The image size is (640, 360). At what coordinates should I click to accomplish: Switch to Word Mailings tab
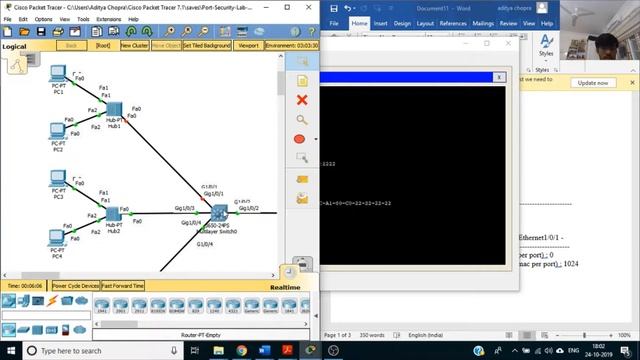pyautogui.click(x=483, y=24)
